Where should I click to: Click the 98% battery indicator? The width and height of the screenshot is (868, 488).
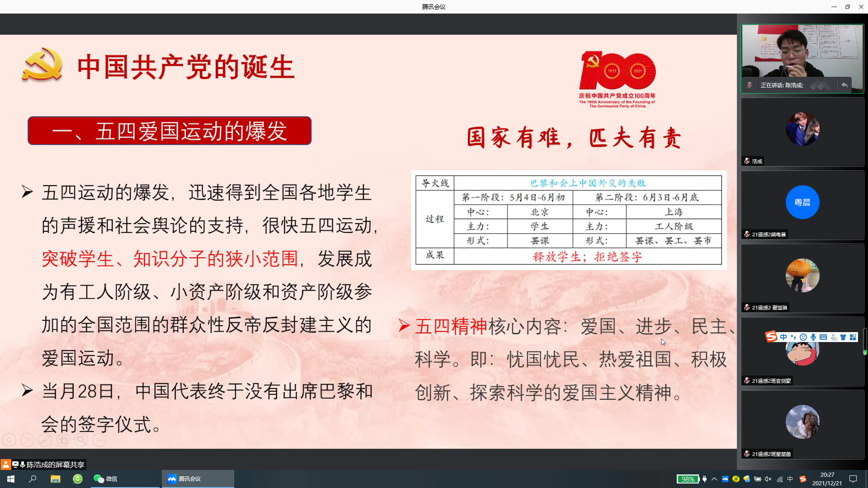[688, 479]
